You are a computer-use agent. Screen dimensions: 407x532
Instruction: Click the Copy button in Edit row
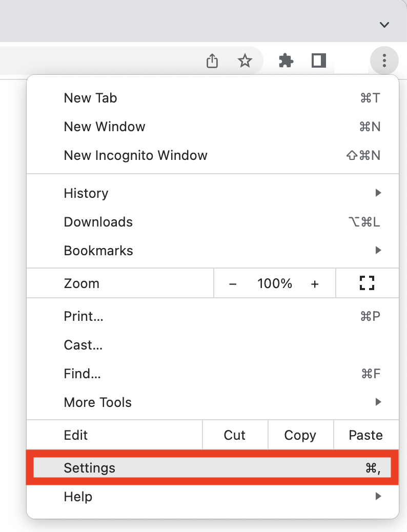(300, 435)
